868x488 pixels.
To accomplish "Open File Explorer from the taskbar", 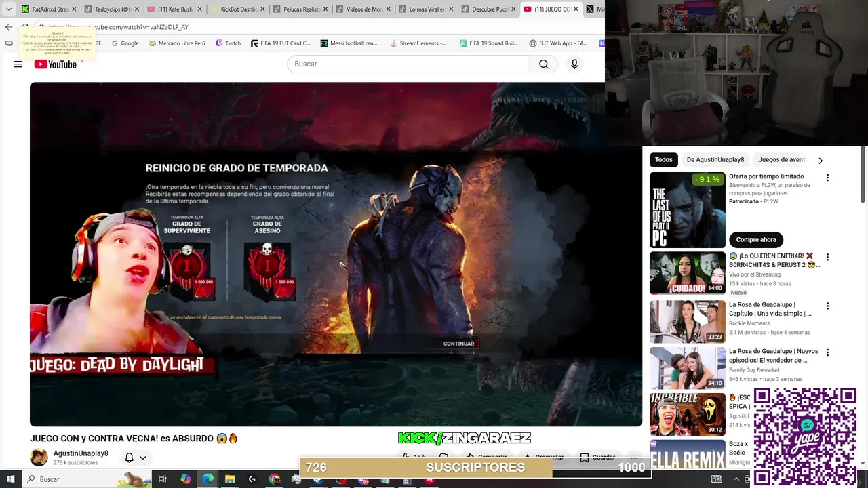I will click(230, 479).
